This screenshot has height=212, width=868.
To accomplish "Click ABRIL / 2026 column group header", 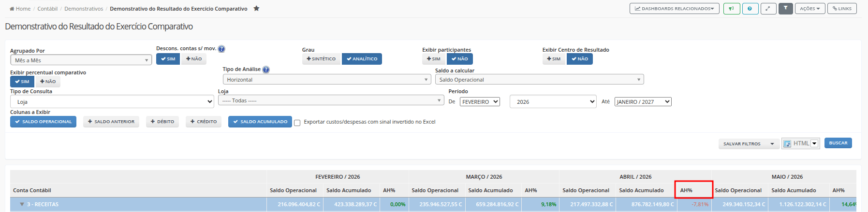I will tap(635, 177).
